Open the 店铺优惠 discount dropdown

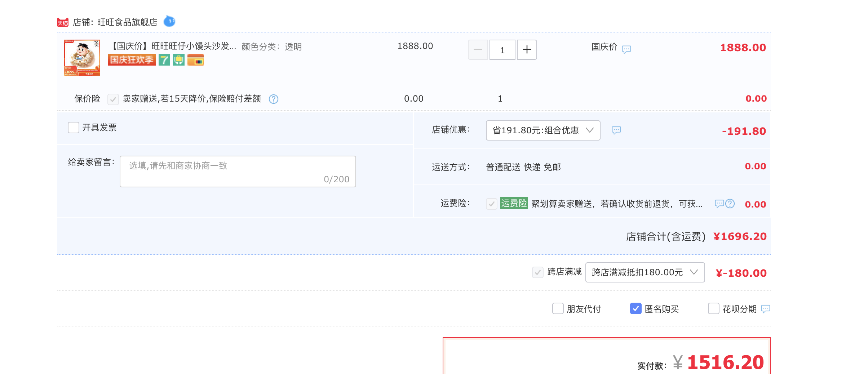[x=543, y=130]
